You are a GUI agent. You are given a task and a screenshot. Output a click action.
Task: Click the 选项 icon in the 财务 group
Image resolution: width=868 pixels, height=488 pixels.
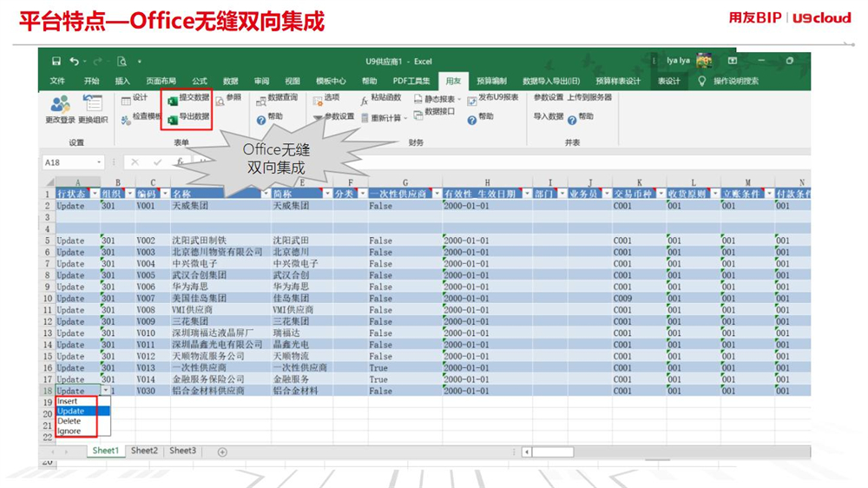point(318,100)
